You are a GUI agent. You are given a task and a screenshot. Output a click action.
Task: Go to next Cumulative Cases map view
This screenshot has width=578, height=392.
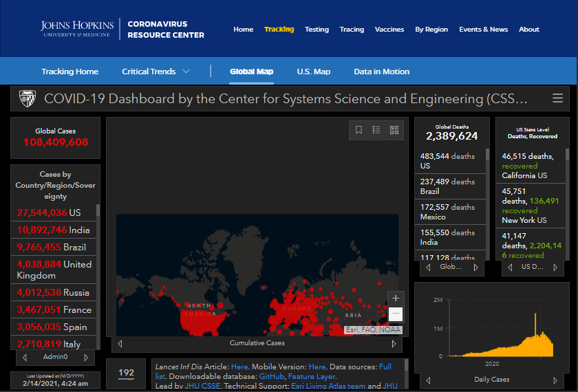[x=394, y=343]
